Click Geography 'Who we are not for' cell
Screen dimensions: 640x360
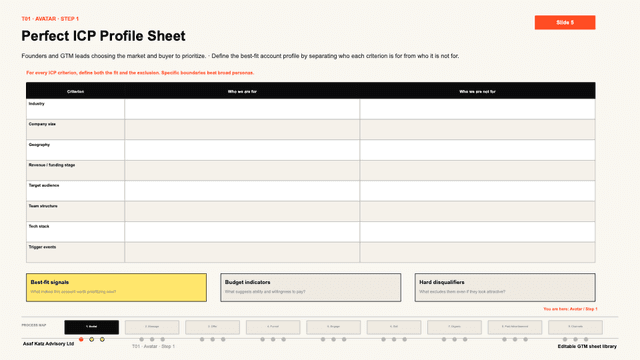tap(478, 150)
